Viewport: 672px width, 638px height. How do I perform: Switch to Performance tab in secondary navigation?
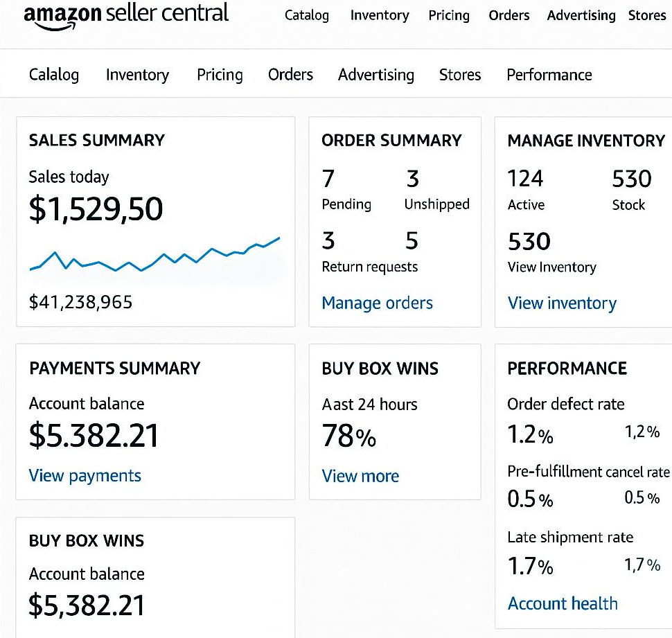549,75
